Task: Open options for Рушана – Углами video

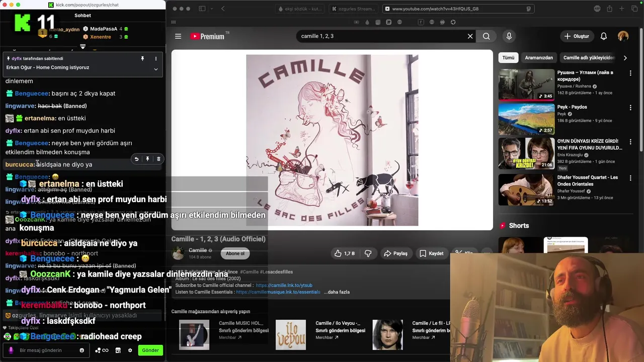Action: pyautogui.click(x=630, y=73)
